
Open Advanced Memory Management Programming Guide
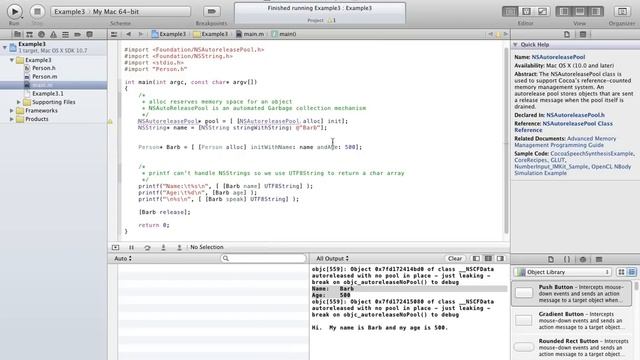(565, 142)
